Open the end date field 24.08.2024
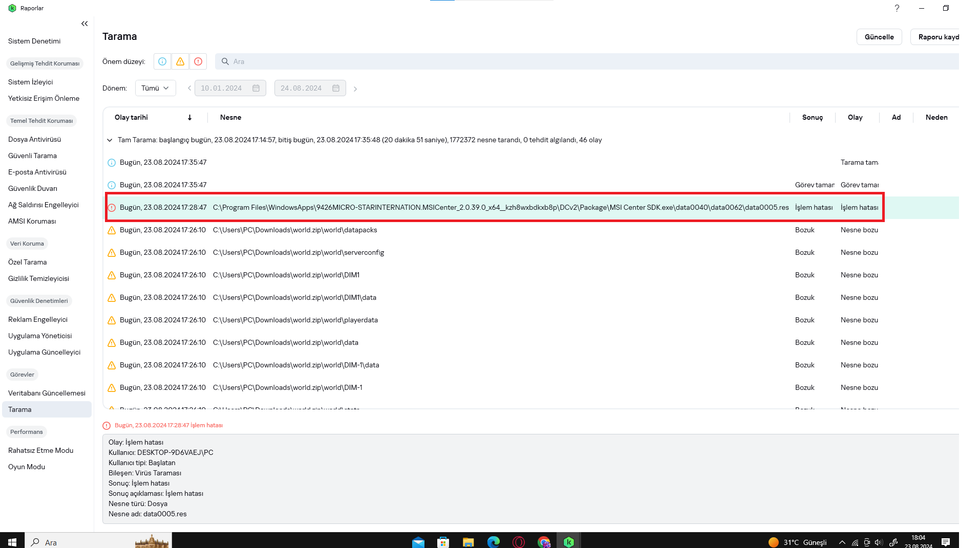This screenshot has height=548, width=980. [x=310, y=88]
